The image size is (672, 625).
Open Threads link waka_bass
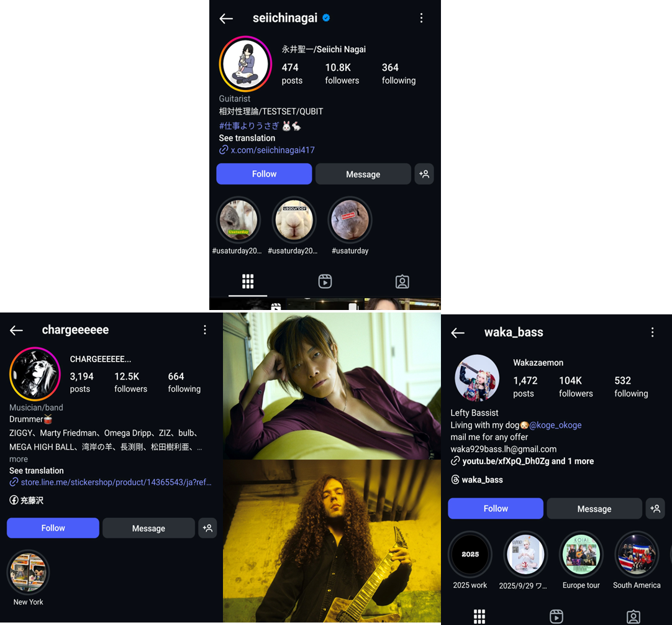coord(476,480)
